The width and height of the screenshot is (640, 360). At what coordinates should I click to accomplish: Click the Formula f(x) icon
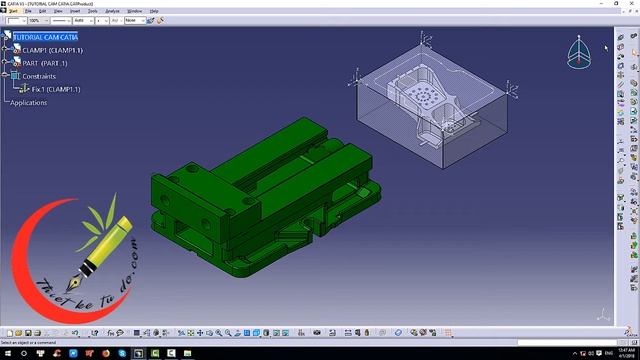111,333
